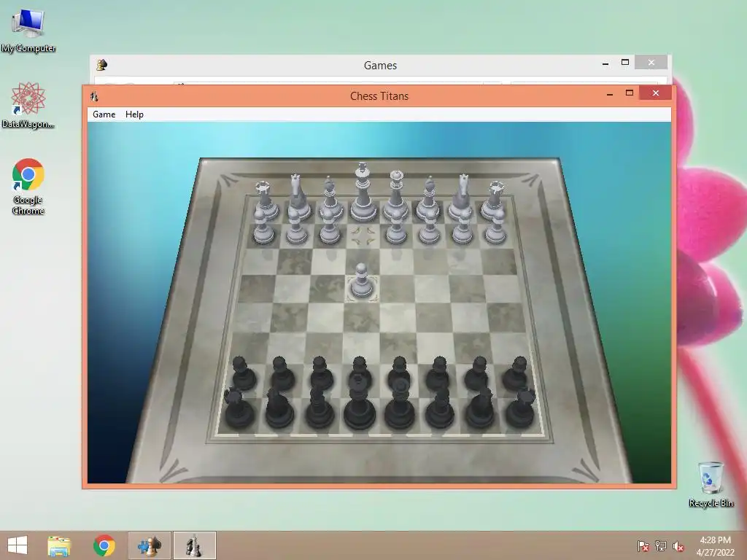Viewport: 747px width, 560px height.
Task: Select the black rook in the left corner
Action: coord(239,407)
